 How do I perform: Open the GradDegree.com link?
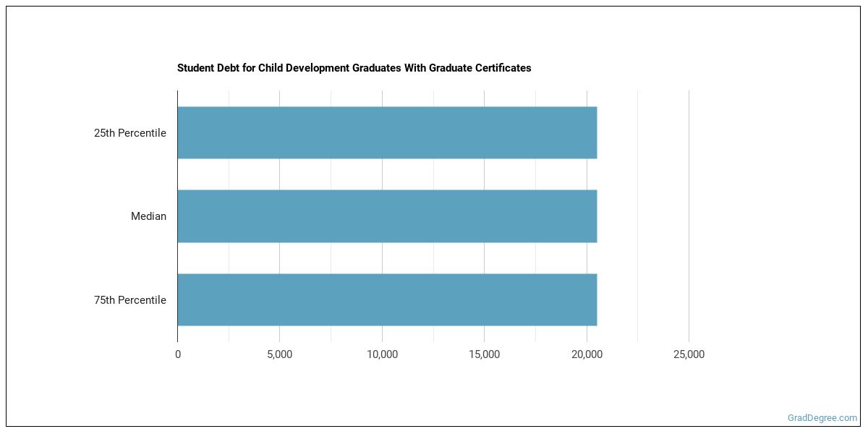[822, 418]
